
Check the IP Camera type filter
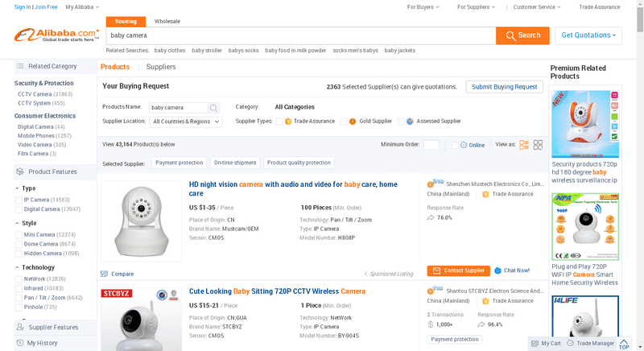tap(19, 200)
